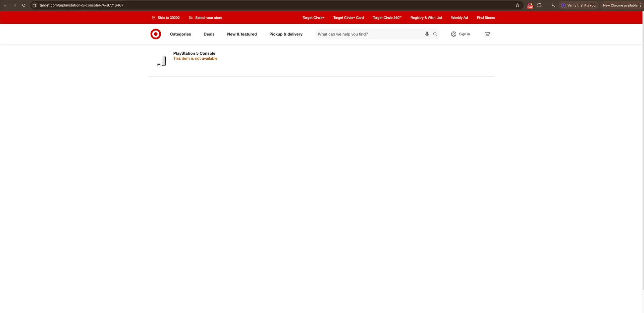Open the Deals menu
644x313 pixels.
209,34
